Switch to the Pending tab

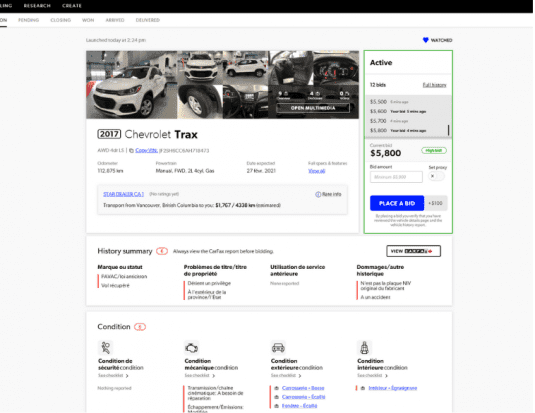tap(29, 20)
